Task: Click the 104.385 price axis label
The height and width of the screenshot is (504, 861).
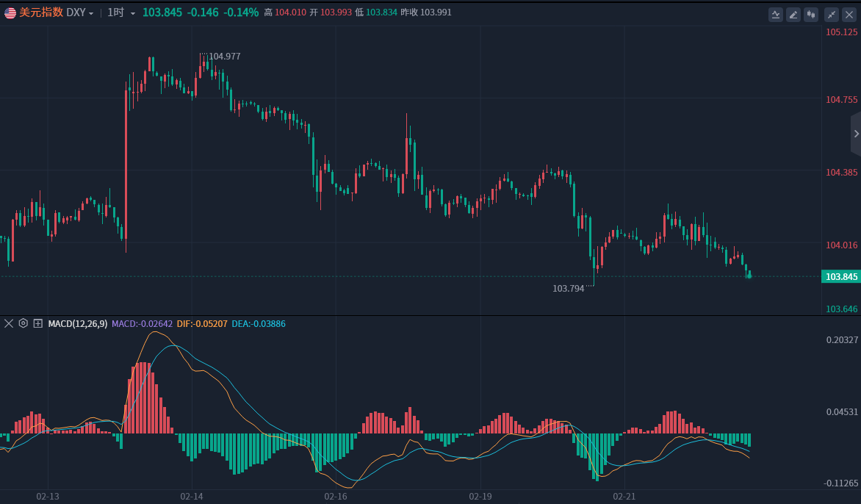Action: 841,173
